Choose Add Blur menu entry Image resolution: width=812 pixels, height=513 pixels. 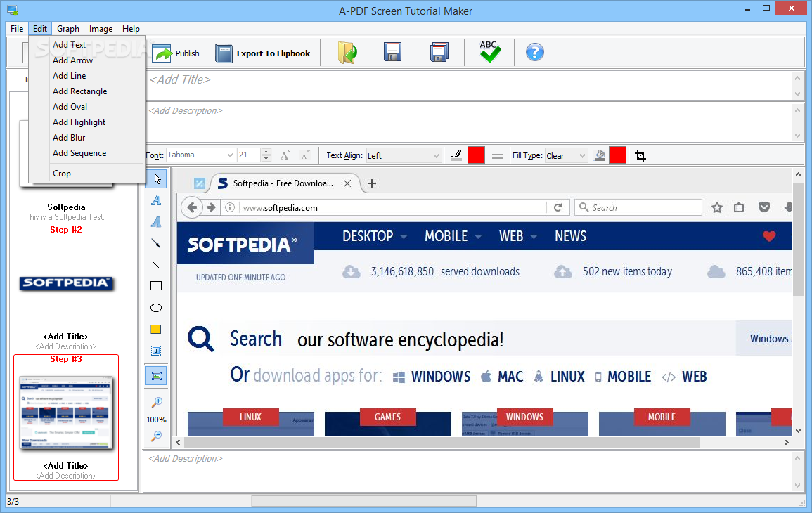[87, 138]
